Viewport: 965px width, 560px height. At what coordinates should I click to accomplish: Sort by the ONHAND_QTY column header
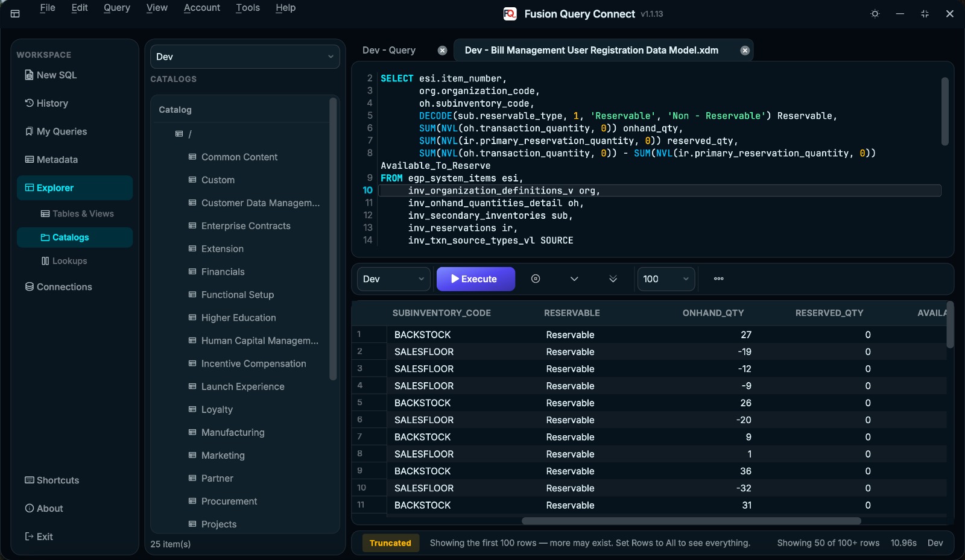click(713, 313)
